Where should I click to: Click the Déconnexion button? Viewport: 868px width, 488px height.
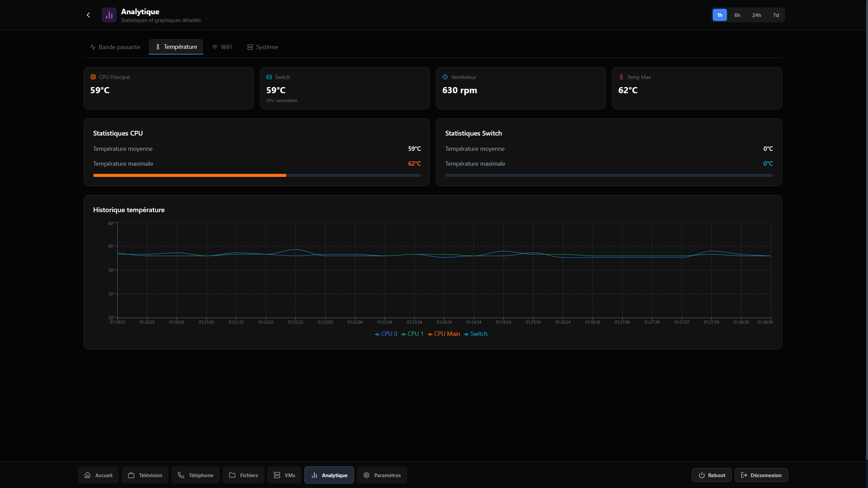[x=761, y=475]
